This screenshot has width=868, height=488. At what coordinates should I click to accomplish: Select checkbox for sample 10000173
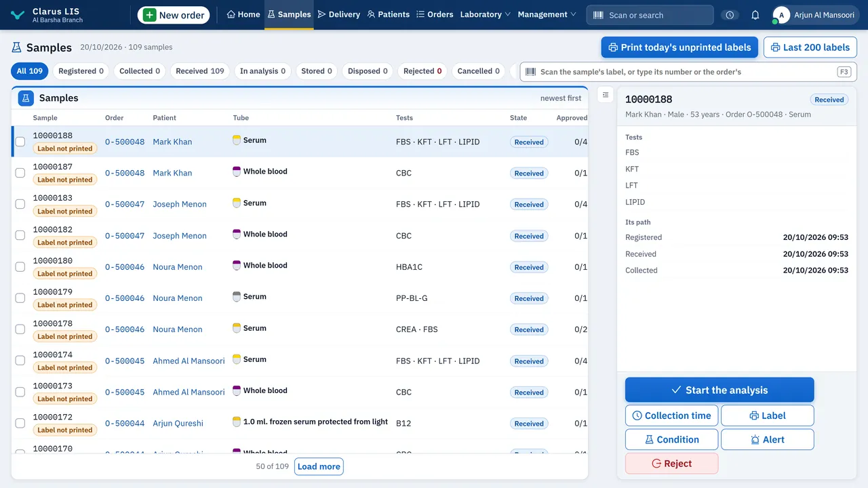[x=20, y=392]
